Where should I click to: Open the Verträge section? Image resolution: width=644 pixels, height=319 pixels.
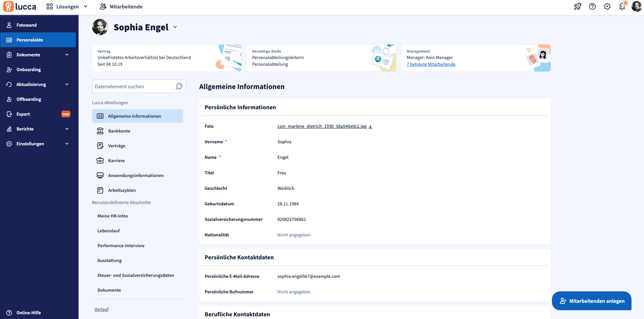tap(138, 146)
